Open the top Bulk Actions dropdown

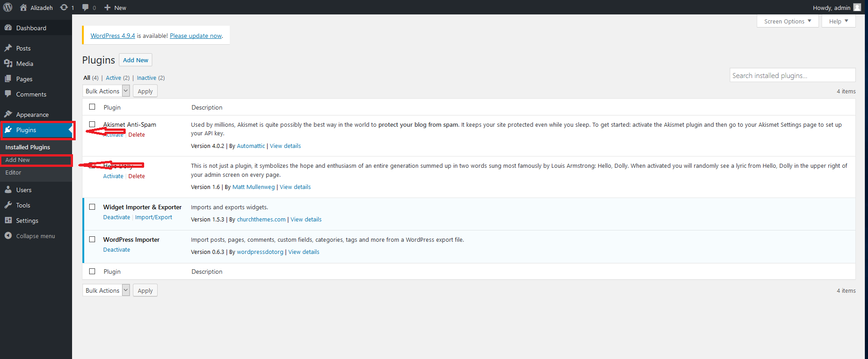pyautogui.click(x=106, y=91)
